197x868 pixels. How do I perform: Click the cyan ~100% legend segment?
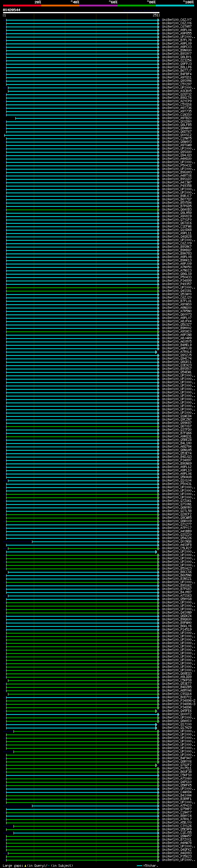pos(175,6)
